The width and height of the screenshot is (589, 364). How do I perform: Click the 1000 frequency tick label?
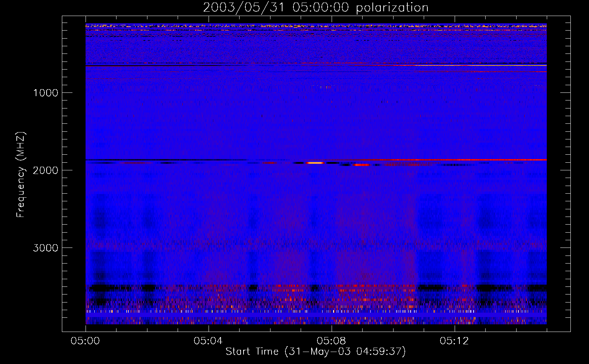pyautogui.click(x=46, y=92)
